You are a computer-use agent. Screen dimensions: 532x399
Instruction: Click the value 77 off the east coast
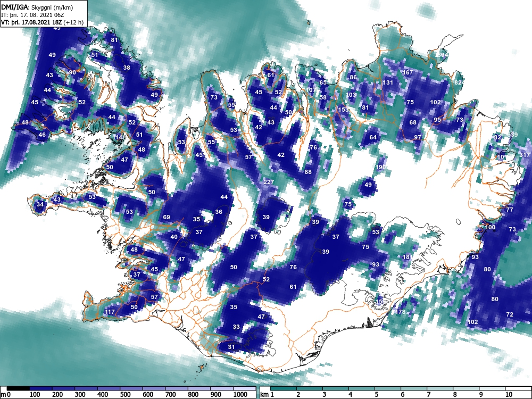pyautogui.click(x=510, y=210)
